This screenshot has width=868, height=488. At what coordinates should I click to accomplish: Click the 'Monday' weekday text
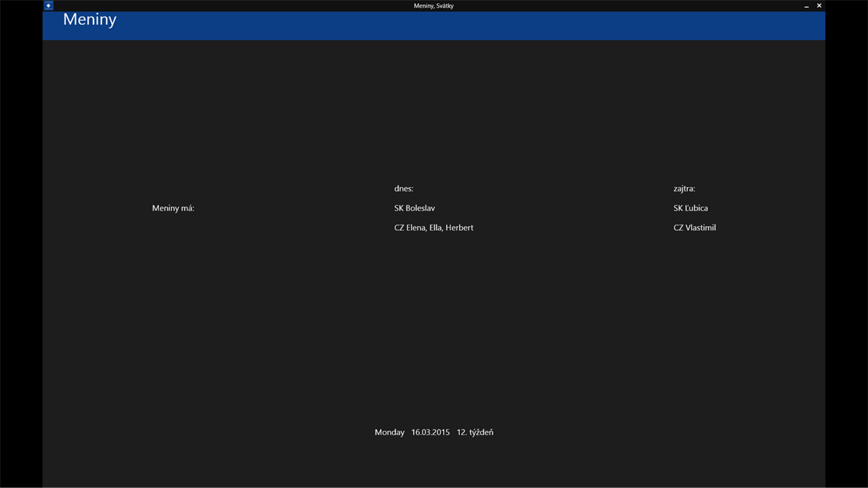click(x=389, y=432)
